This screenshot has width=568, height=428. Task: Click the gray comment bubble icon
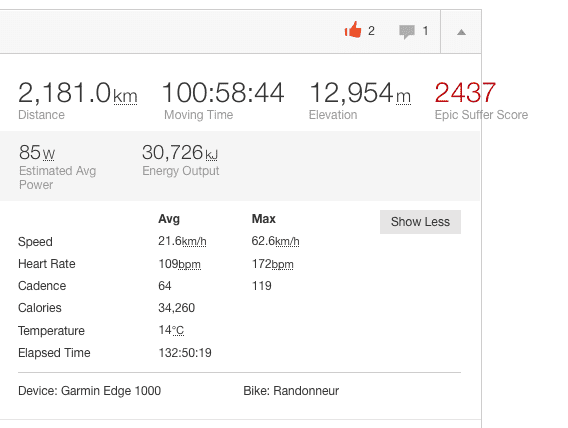click(x=407, y=32)
